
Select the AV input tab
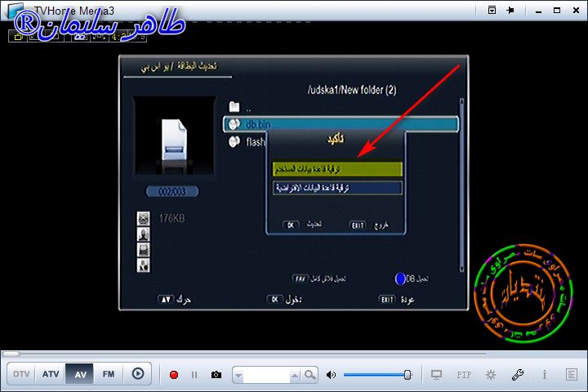coord(80,374)
